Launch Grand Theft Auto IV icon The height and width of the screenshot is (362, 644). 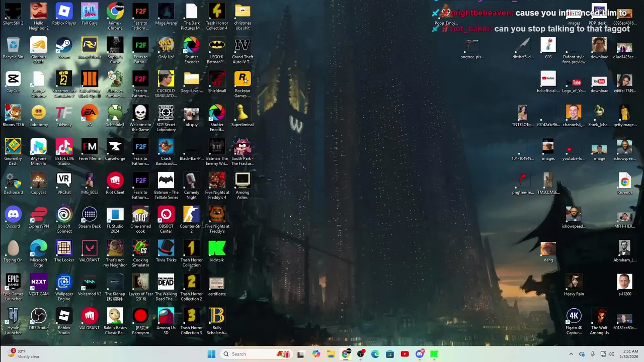243,51
